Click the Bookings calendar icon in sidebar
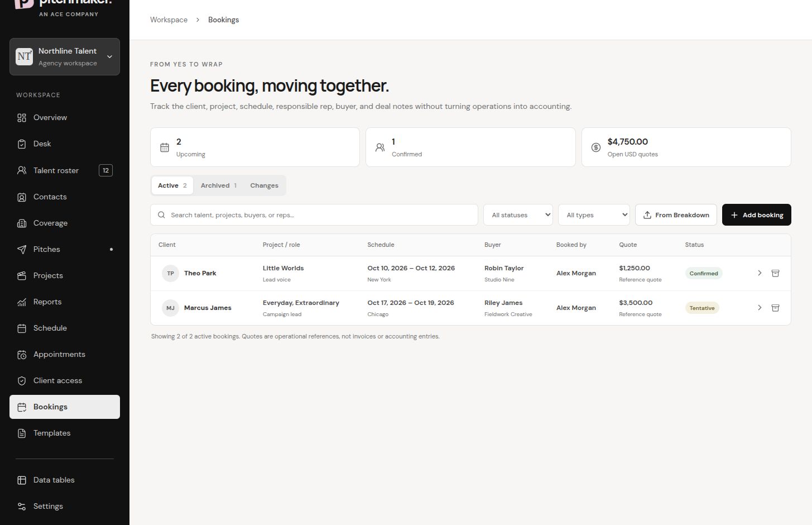This screenshot has width=812, height=525. click(x=22, y=407)
